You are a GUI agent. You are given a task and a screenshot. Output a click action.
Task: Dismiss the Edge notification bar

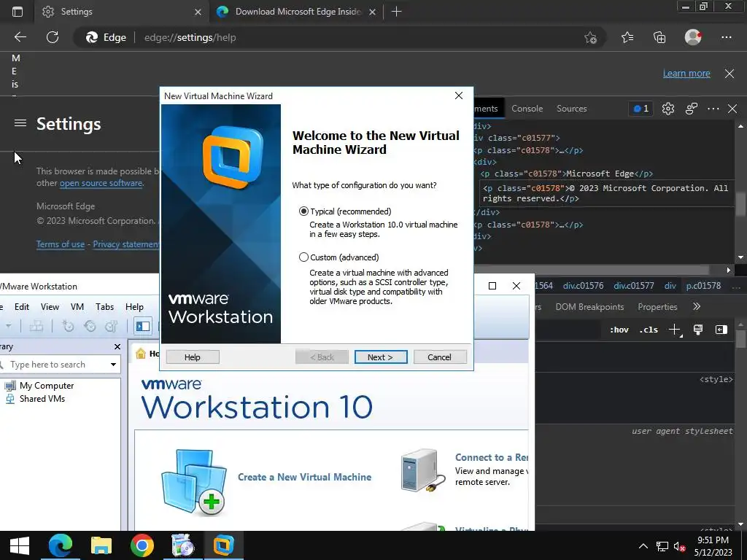pyautogui.click(x=729, y=74)
